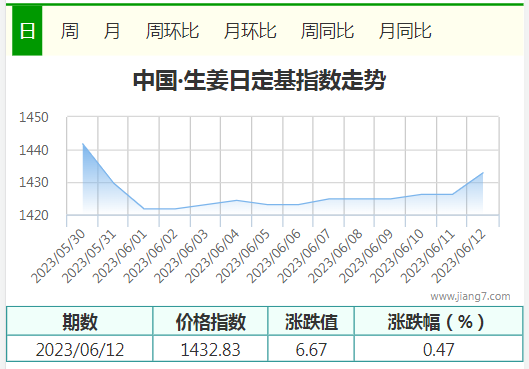Click the 期数 column header
Screen dimensions: 529x369
80,321
